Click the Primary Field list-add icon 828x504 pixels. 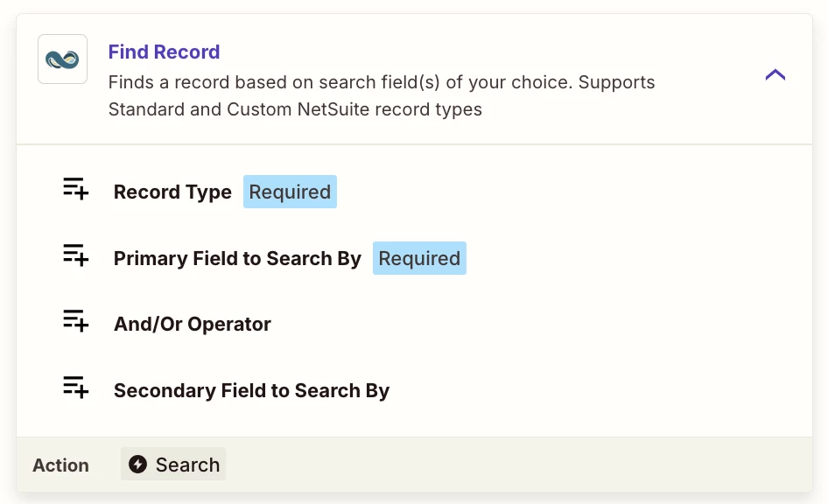75,256
